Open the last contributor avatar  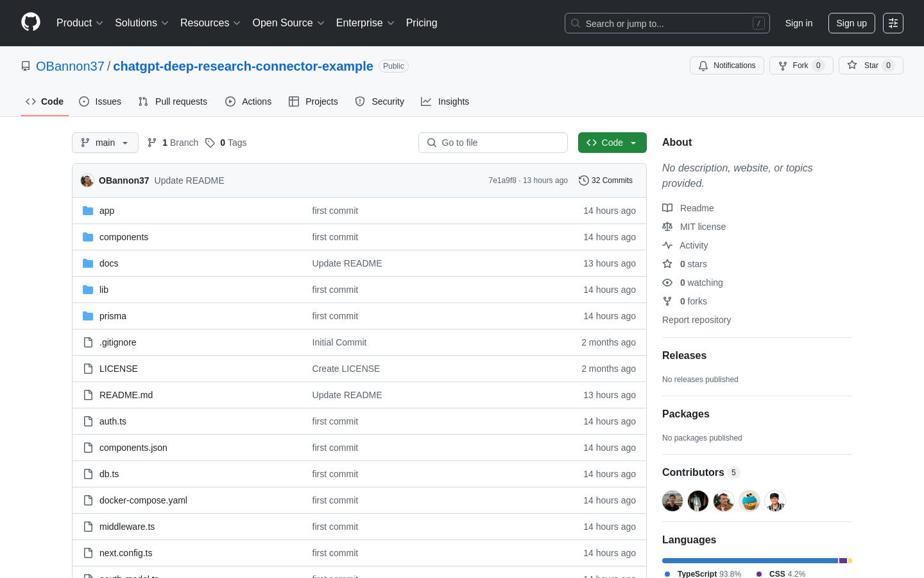pyautogui.click(x=775, y=501)
